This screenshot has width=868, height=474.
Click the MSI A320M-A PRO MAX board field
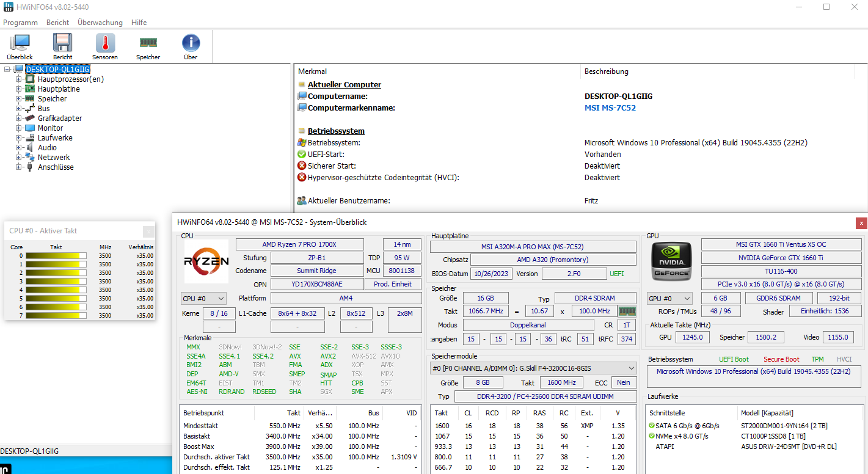pos(533,247)
